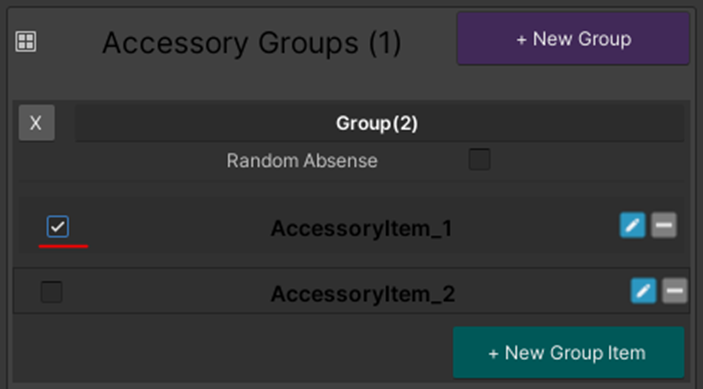Add a group with + New Group

(x=573, y=39)
